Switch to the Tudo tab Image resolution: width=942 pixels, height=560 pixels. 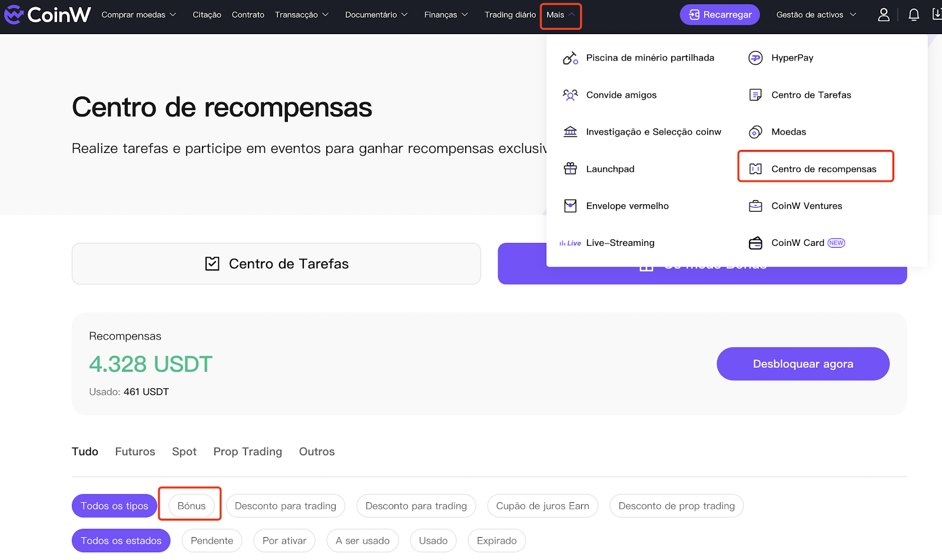[85, 451]
